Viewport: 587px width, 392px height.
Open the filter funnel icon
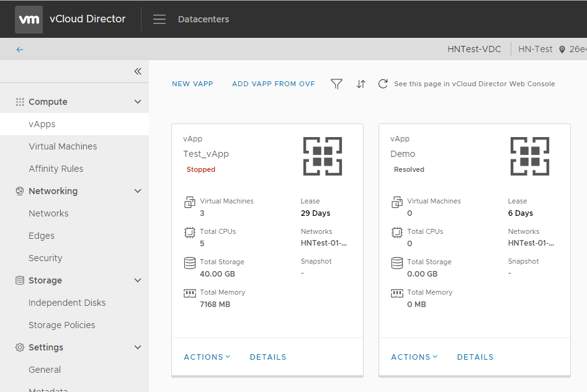tap(336, 84)
